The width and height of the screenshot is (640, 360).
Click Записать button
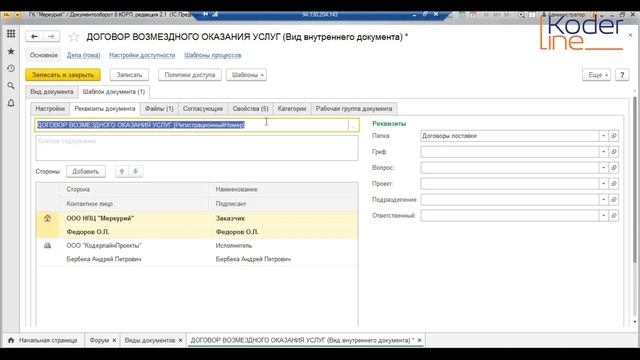pyautogui.click(x=129, y=75)
